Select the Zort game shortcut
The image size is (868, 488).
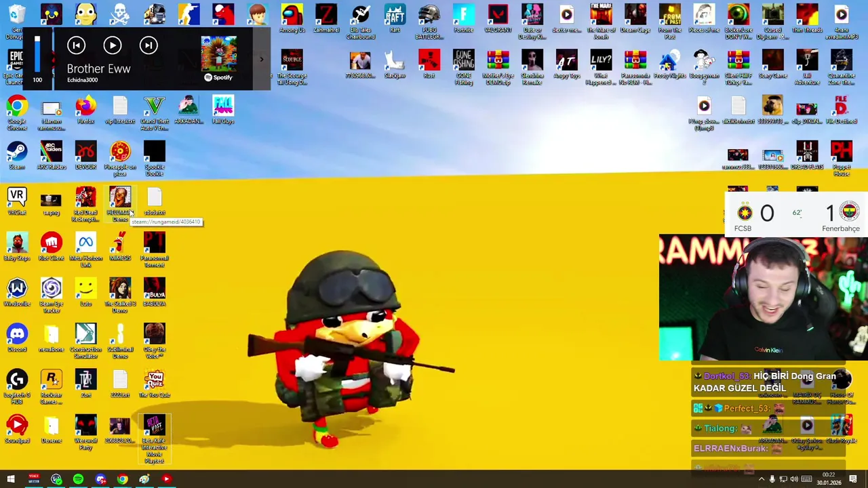[x=85, y=383]
